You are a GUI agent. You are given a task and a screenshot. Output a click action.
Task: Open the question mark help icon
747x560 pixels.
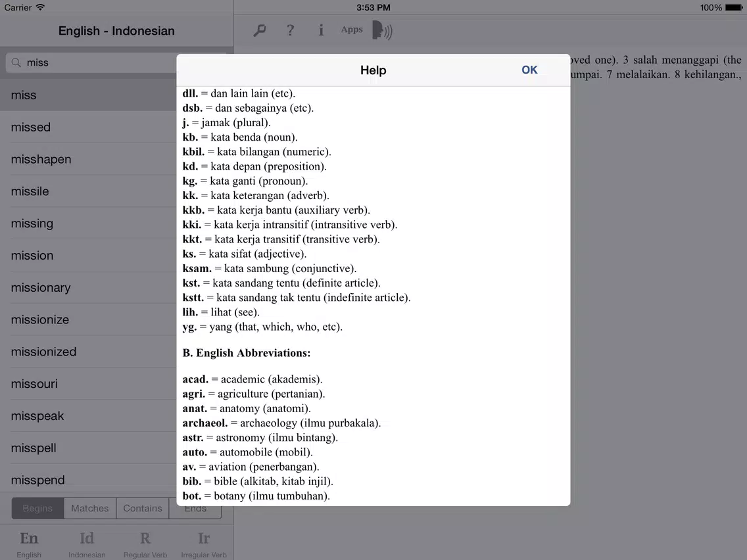pos(290,30)
